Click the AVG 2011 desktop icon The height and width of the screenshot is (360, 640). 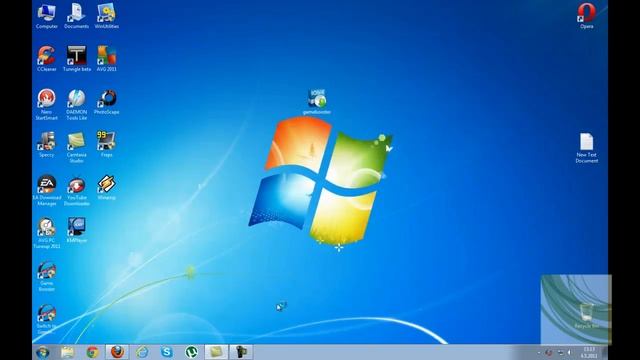(107, 59)
